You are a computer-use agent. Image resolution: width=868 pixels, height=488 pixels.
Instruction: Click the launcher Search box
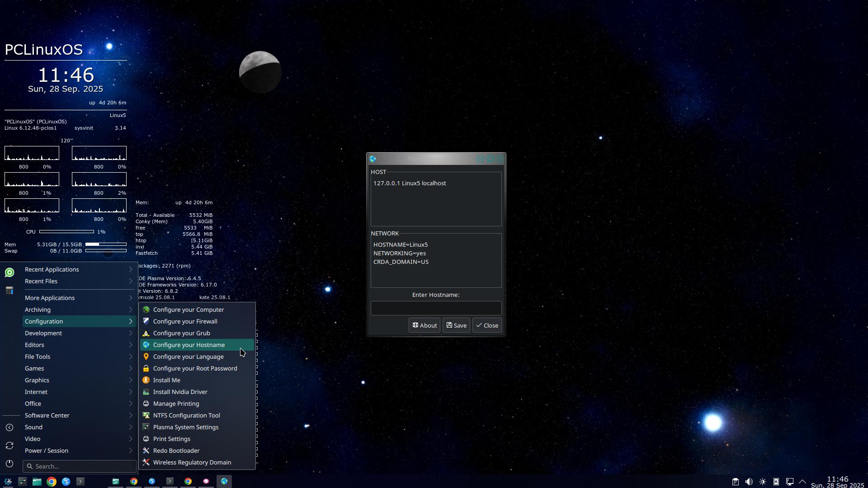tap(80, 466)
